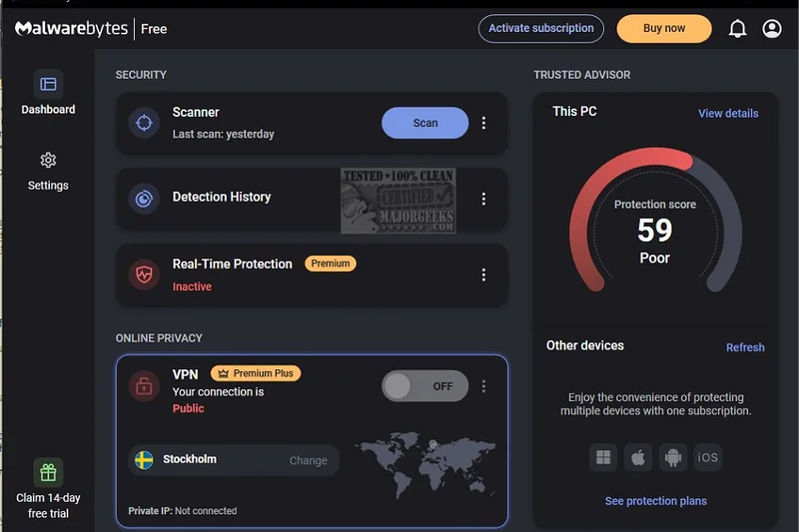Click the Real-Time Protection shield icon

144,274
